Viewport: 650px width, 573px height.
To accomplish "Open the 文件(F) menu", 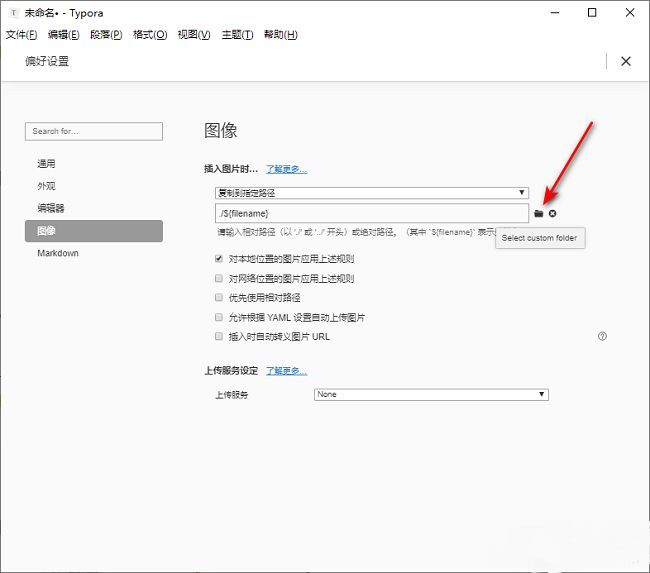I will [21, 35].
